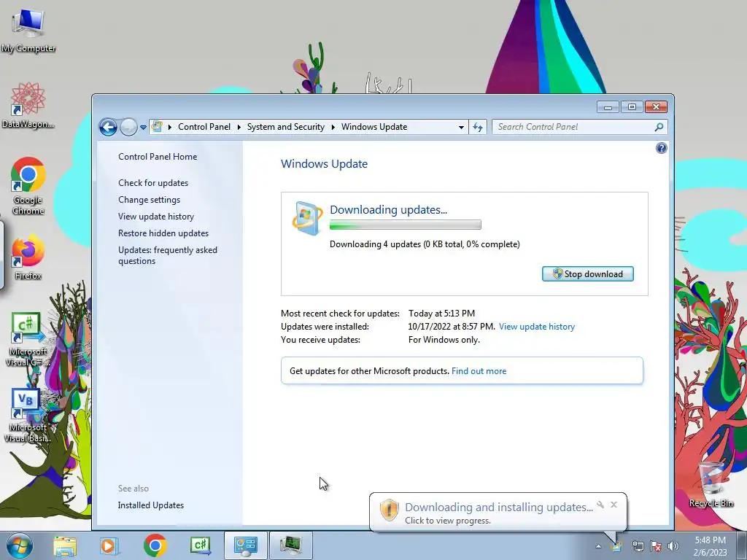This screenshot has width=747, height=560.
Task: Select Google Chrome desktop shortcut
Action: point(28,186)
